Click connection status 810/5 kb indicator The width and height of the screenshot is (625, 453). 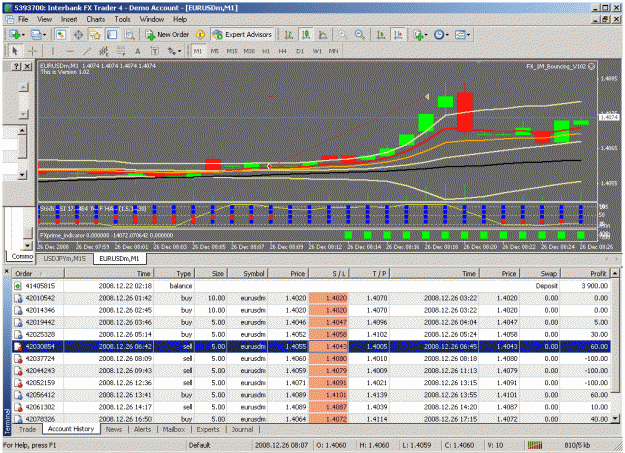tap(577, 445)
